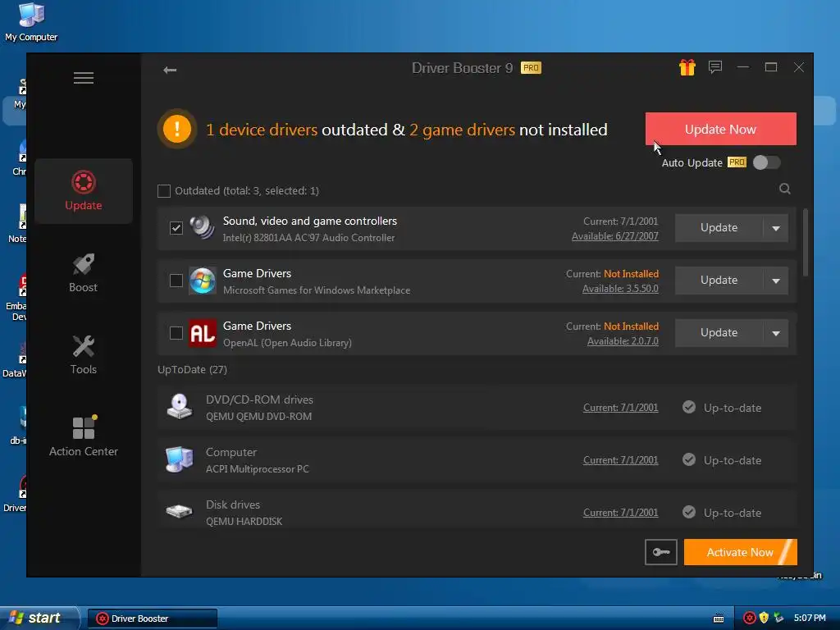This screenshot has height=630, width=840.
Task: Open Action Center in sidebar
Action: 83,437
